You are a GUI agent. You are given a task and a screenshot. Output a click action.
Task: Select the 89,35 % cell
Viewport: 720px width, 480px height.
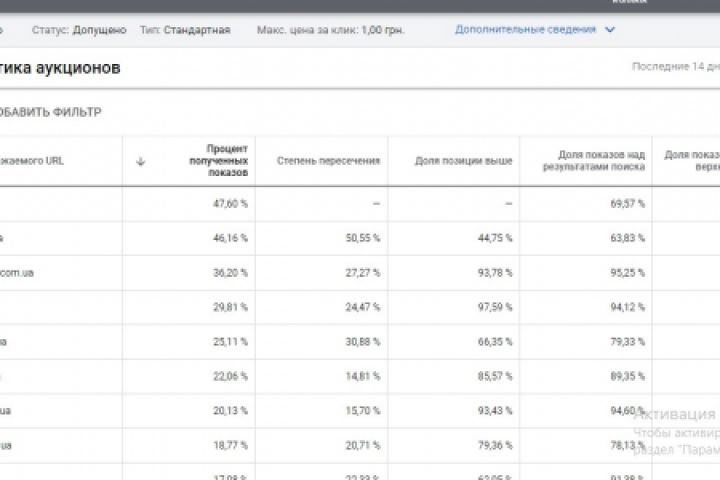click(628, 376)
